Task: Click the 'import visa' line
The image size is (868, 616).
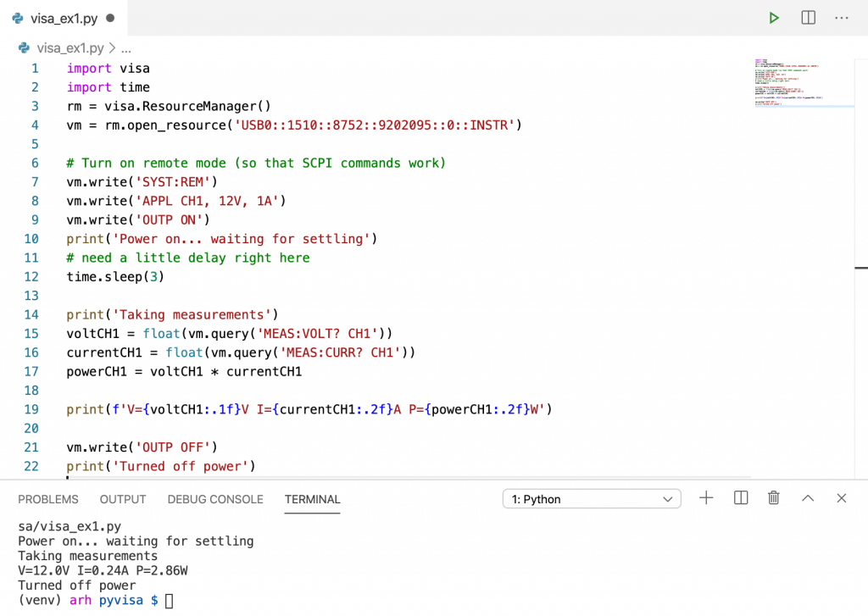Action: coord(108,68)
